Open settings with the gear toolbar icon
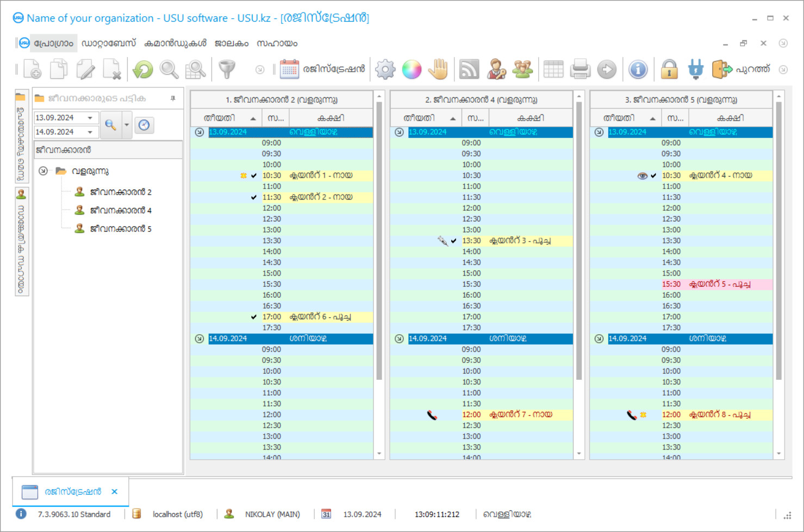The height and width of the screenshot is (532, 804). pos(385,70)
